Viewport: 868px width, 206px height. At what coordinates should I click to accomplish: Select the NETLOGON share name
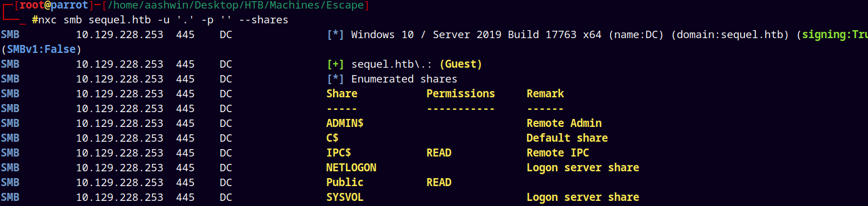tap(351, 167)
